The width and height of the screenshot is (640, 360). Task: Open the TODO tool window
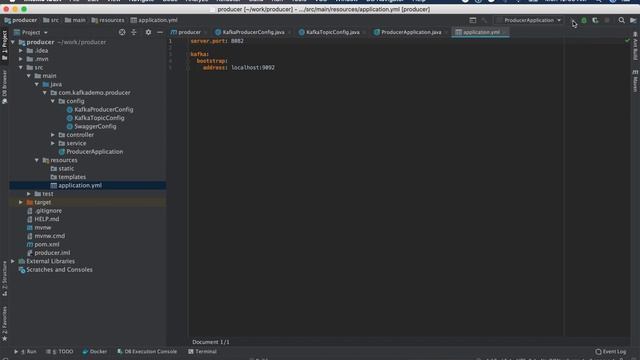tap(60, 351)
